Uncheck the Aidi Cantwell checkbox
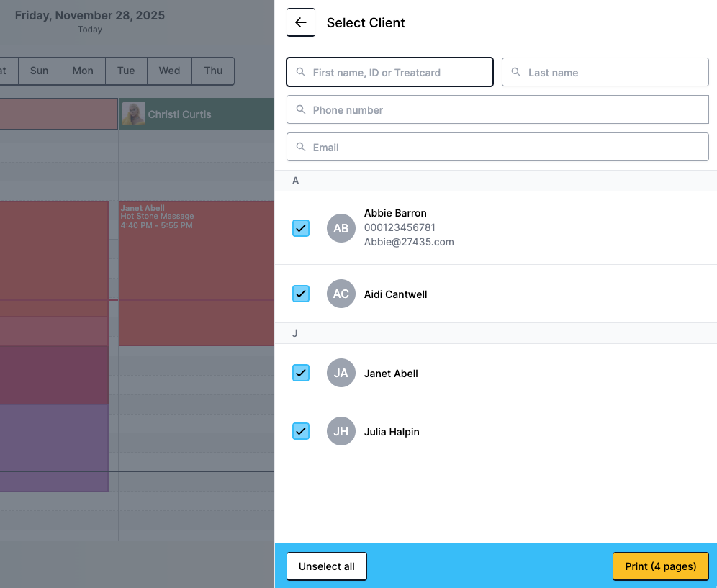The width and height of the screenshot is (717, 588). 301,294
